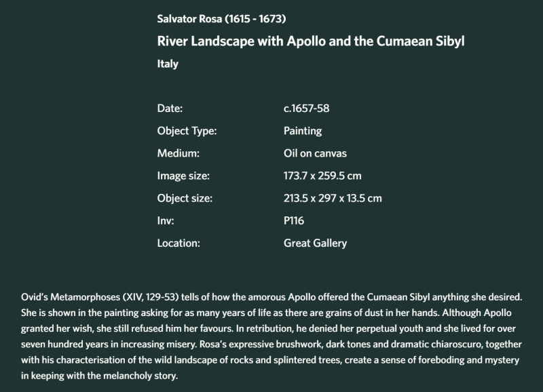This screenshot has width=543, height=392.
Task: Click the Inv label
Action: [x=166, y=220]
